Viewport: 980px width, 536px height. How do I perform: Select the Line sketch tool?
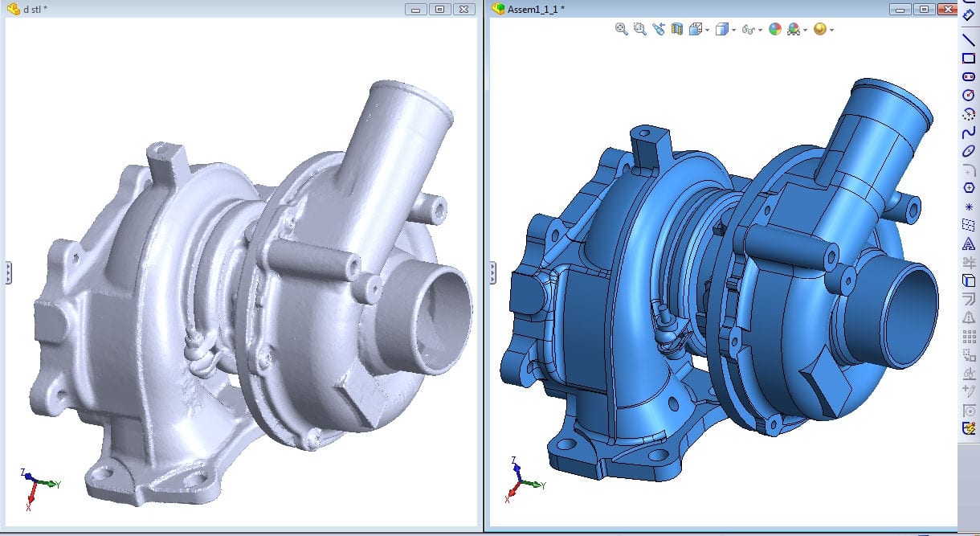tap(969, 39)
